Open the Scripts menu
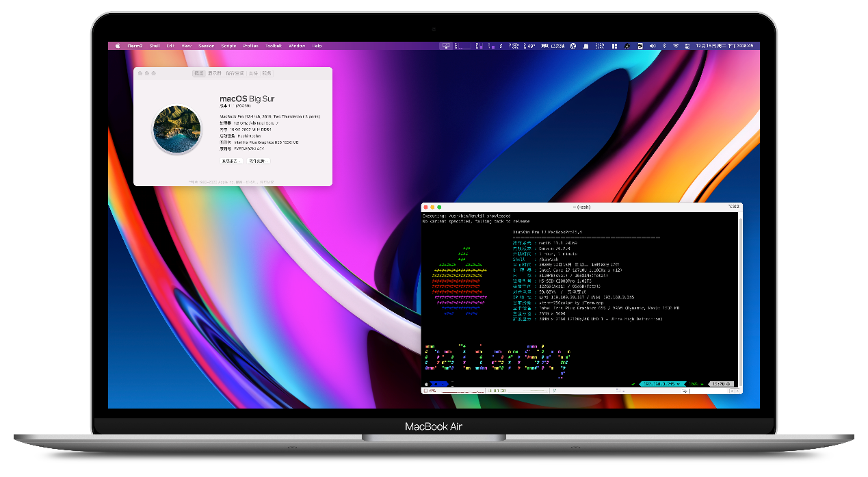Screen dimensions: 868x477 tap(228, 46)
